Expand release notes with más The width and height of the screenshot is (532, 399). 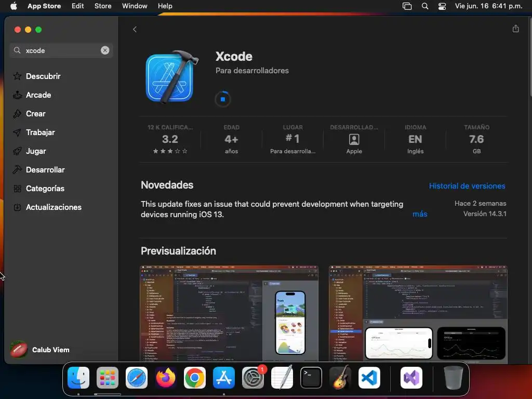pyautogui.click(x=420, y=214)
